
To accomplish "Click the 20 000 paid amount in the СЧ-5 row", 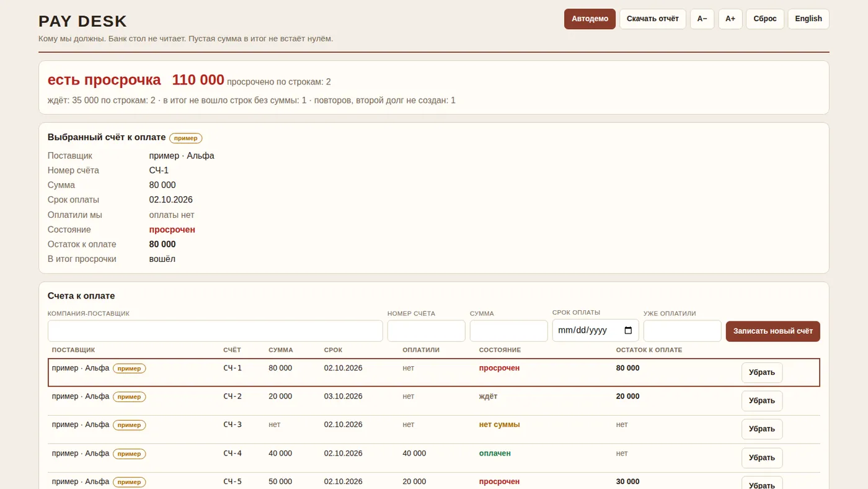I will point(414,482).
